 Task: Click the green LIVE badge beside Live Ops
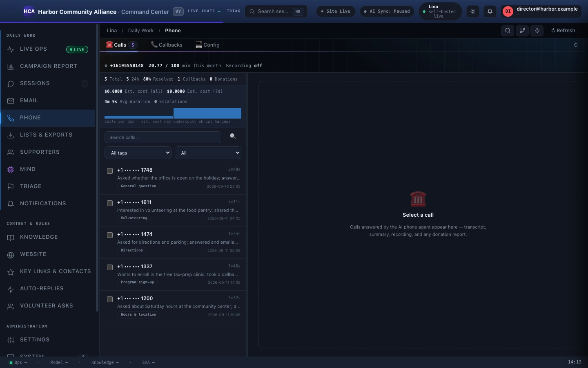click(x=77, y=49)
